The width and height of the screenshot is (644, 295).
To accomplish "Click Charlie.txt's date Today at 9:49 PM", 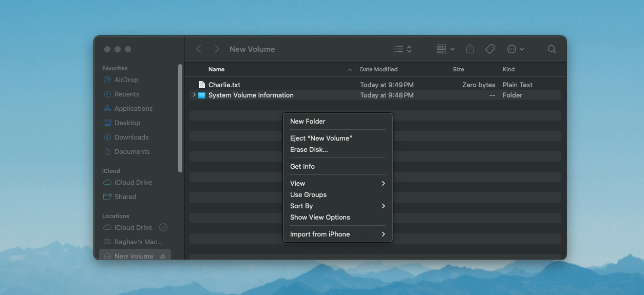I will point(387,85).
